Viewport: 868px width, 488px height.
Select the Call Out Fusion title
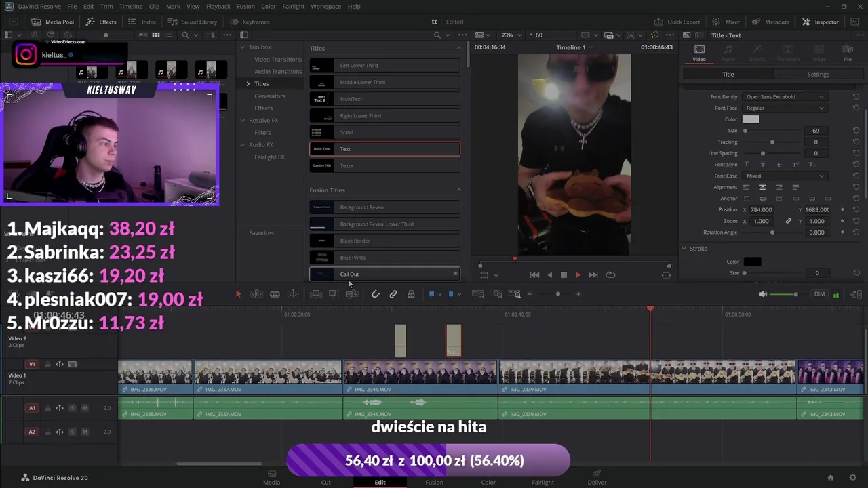(384, 274)
